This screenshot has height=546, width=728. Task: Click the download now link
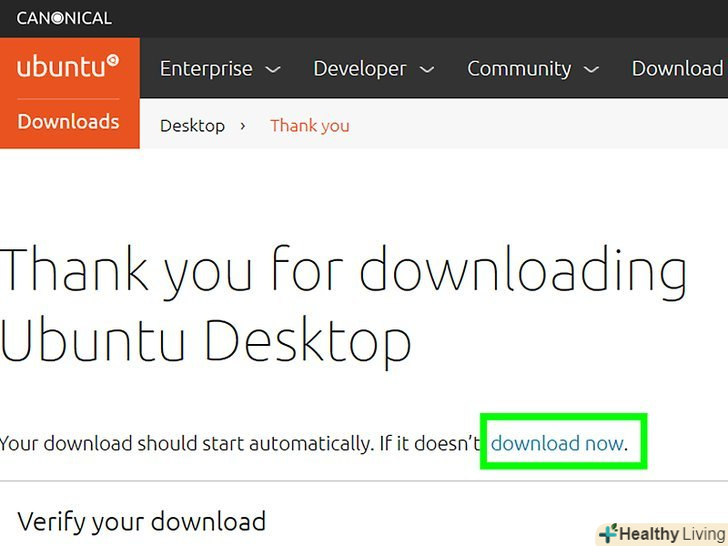[557, 442]
